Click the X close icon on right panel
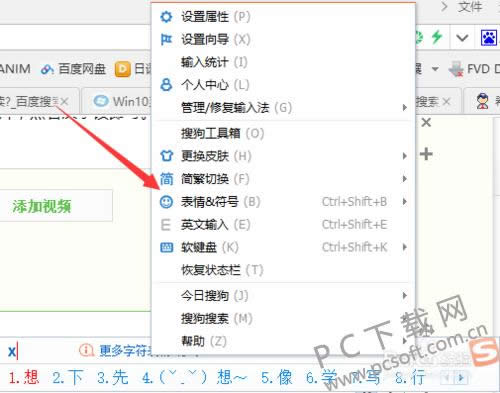 click(x=426, y=122)
